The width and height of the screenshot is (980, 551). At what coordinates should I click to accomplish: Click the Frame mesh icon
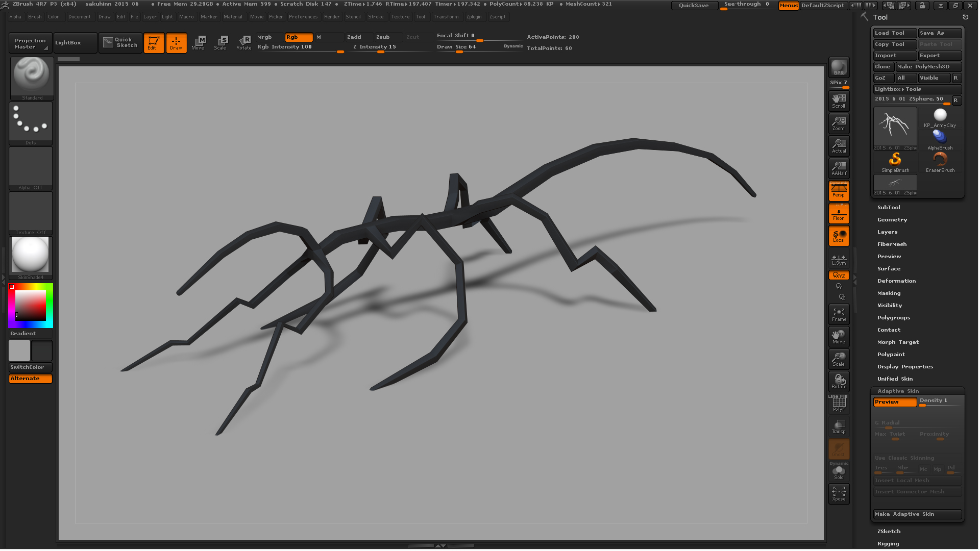coord(839,314)
